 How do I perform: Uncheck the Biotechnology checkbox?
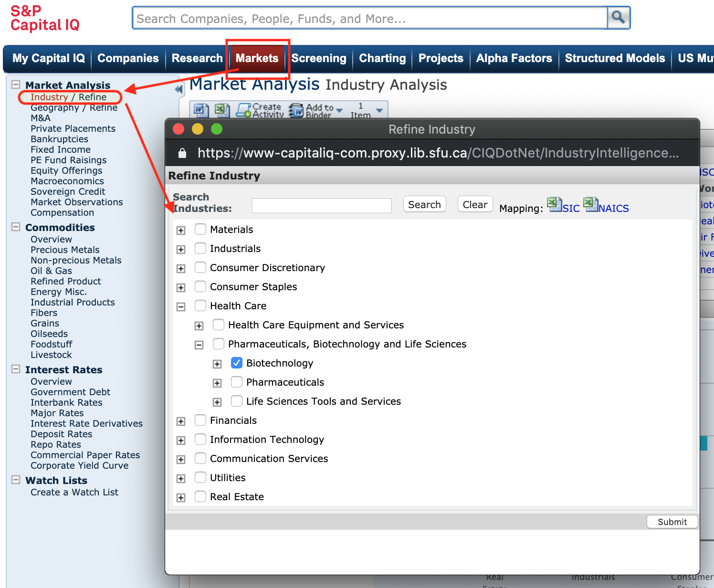pos(237,363)
